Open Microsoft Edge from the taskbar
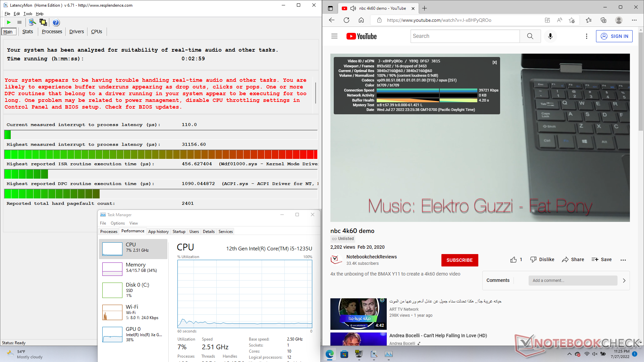Viewport: 644px width, 362px height. coord(330,354)
